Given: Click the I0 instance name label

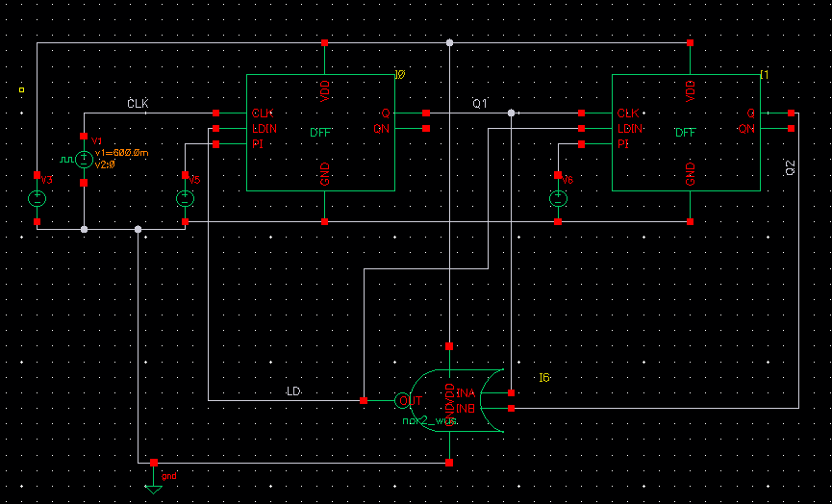Looking at the screenshot, I should tap(401, 75).
